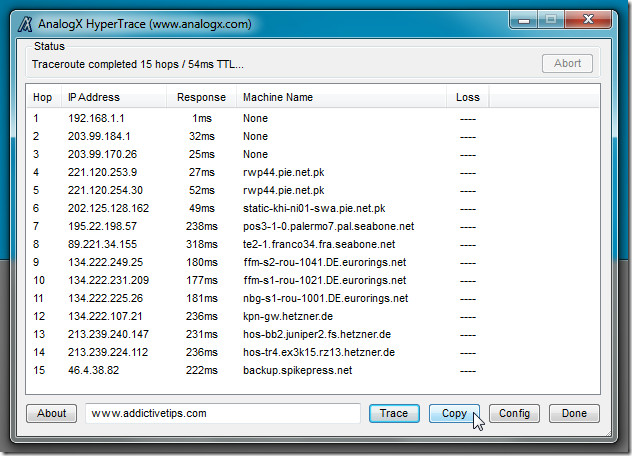
Task: Open the About dialog
Action: coord(52,413)
